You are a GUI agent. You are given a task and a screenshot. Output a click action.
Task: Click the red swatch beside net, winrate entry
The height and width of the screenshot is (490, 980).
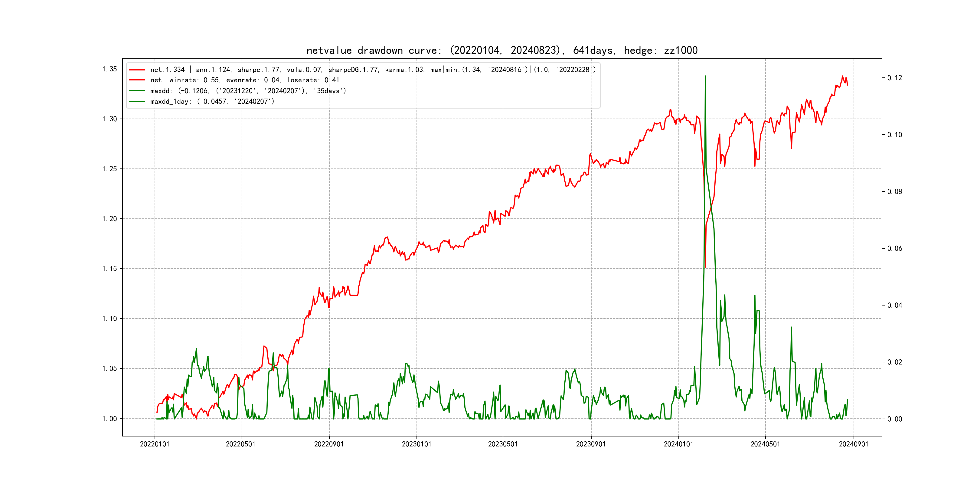[137, 80]
